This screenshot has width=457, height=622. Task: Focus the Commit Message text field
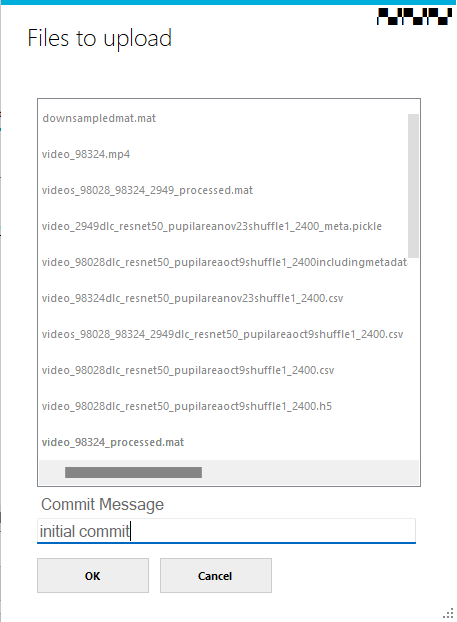point(227,531)
